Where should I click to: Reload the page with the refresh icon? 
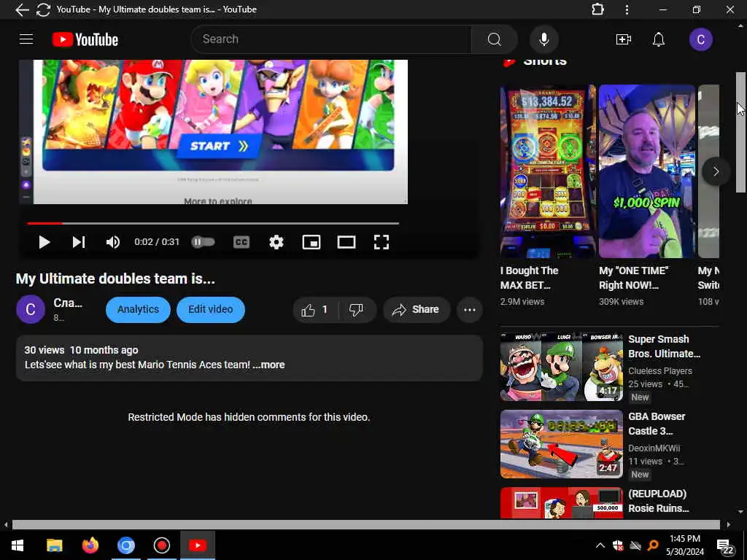43,9
